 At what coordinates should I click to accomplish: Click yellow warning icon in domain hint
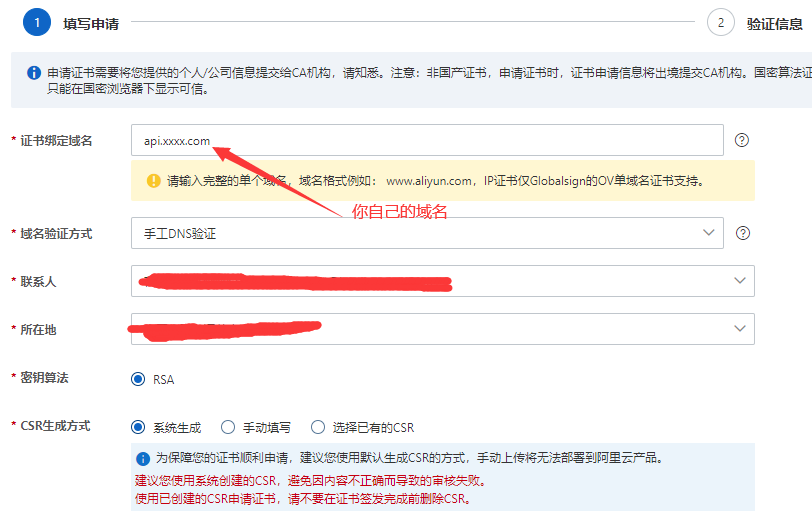[154, 181]
